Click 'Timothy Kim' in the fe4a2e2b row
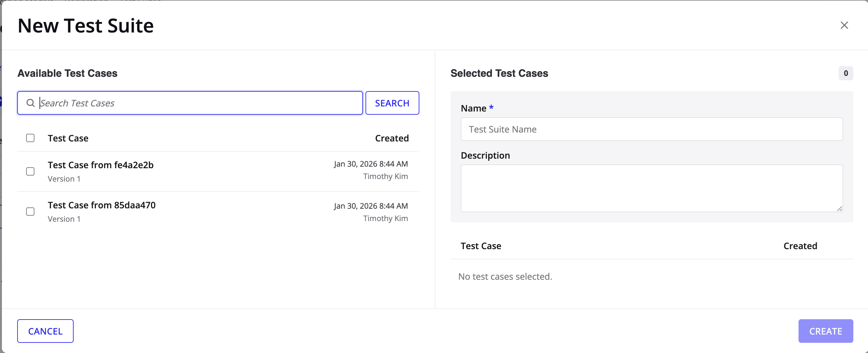868x353 pixels. coord(386,176)
